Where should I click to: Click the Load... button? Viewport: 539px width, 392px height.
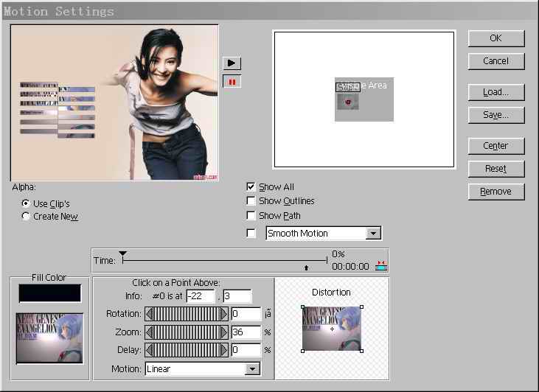point(495,92)
